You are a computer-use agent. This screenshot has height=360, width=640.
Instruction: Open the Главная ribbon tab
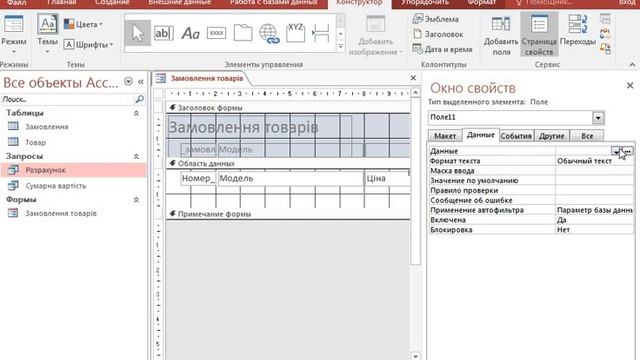[x=61, y=2]
